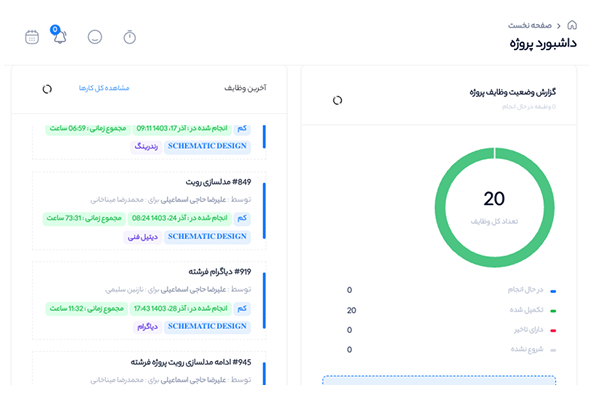The width and height of the screenshot is (600, 400).
Task: Open task #849 مدلسازی رویت
Action: [218, 182]
